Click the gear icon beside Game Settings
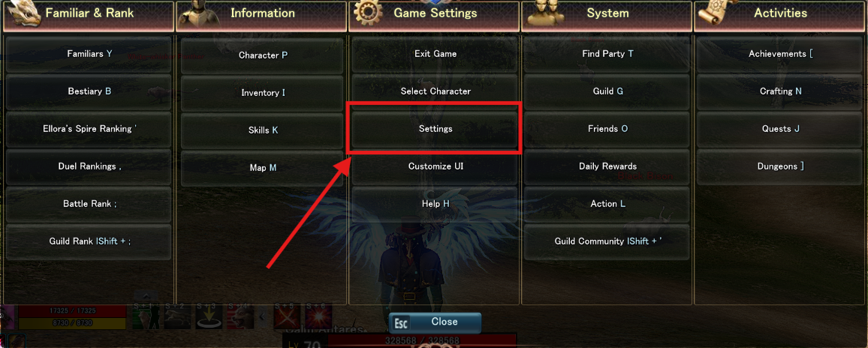868x348 pixels. tap(368, 13)
